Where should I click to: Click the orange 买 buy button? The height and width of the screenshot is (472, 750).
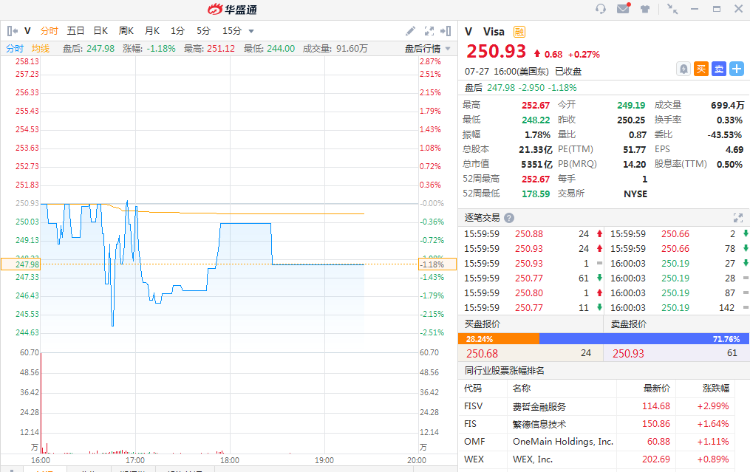[701, 69]
